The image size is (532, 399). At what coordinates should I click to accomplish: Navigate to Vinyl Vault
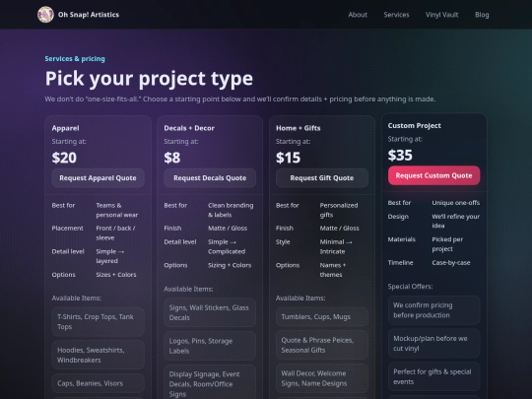coord(441,15)
